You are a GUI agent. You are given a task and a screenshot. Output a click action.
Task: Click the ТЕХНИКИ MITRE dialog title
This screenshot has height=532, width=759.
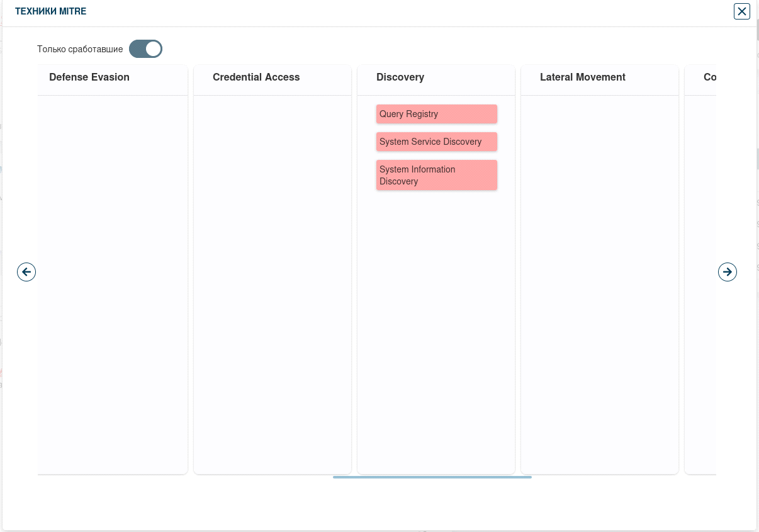tap(51, 11)
